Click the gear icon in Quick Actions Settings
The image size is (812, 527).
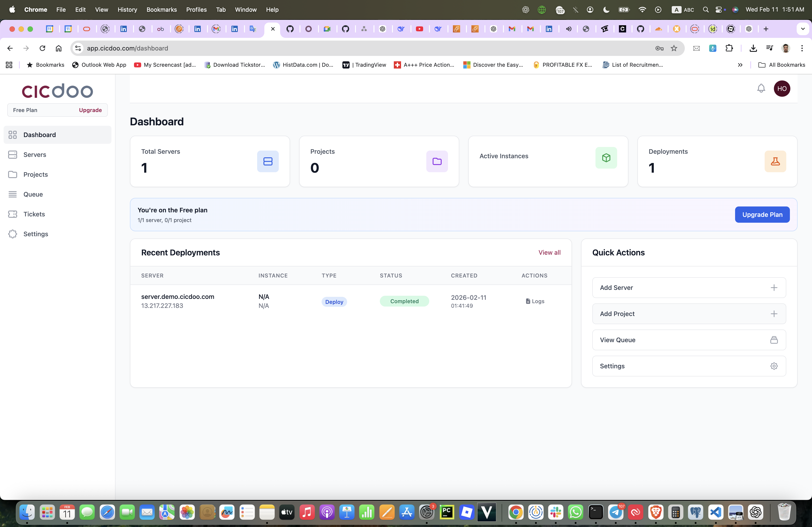click(x=774, y=366)
